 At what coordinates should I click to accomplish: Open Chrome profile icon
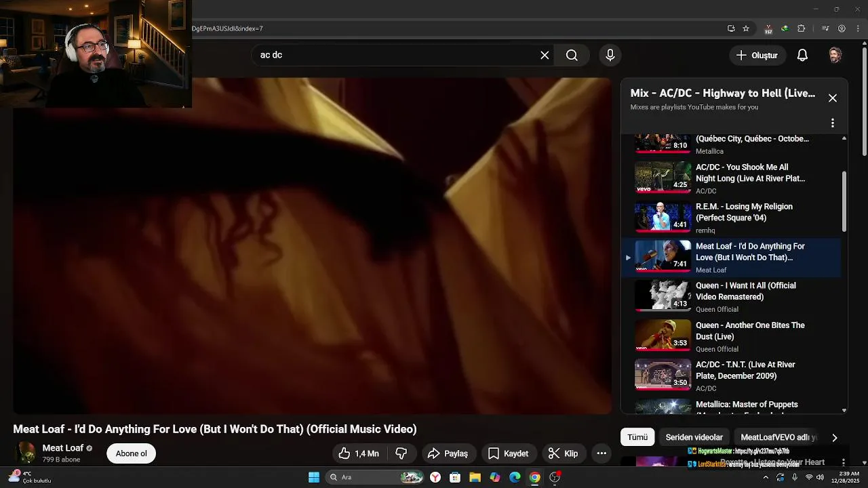842,28
